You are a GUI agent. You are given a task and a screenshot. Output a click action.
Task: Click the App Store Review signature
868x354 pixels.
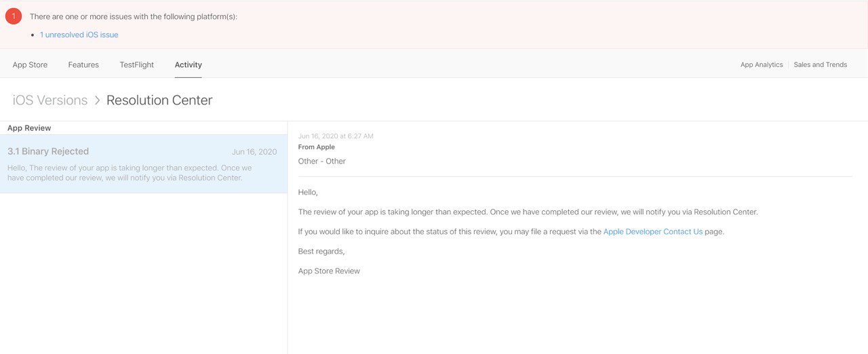(x=329, y=271)
